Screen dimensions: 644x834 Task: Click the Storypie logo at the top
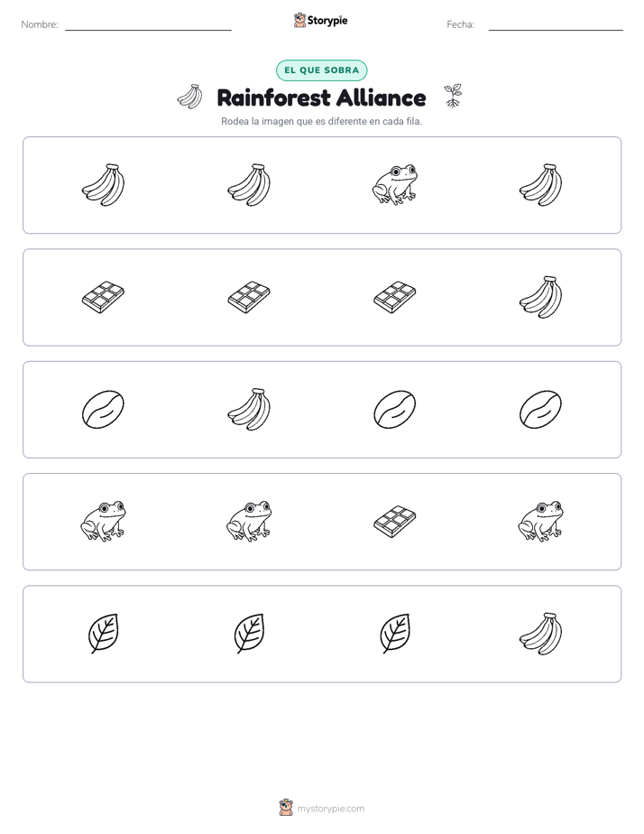pos(320,20)
